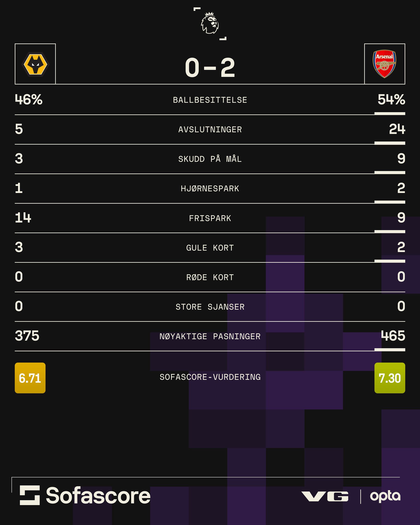Click the Gule kort stat label
Viewport: 420px width, 525px height.
210,248
